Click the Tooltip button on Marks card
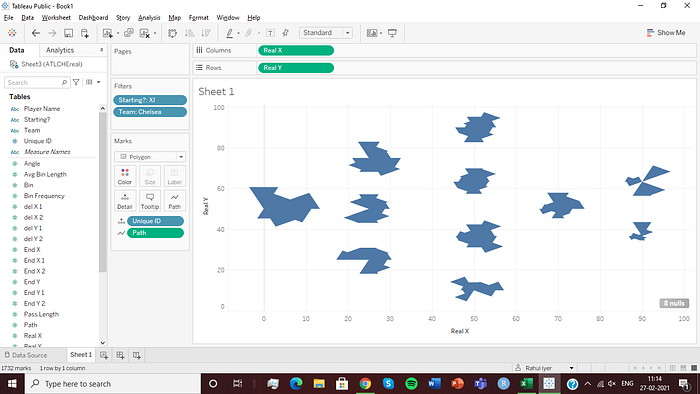 coord(150,201)
